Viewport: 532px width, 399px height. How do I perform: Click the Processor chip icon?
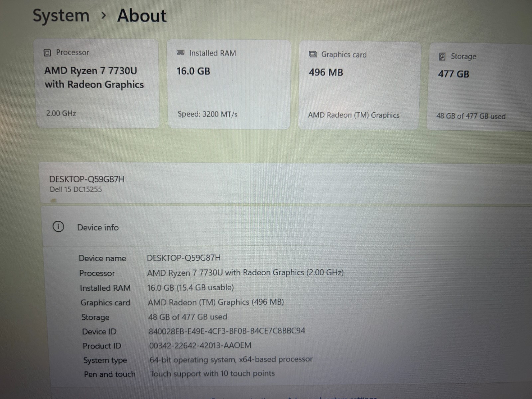[x=47, y=53]
